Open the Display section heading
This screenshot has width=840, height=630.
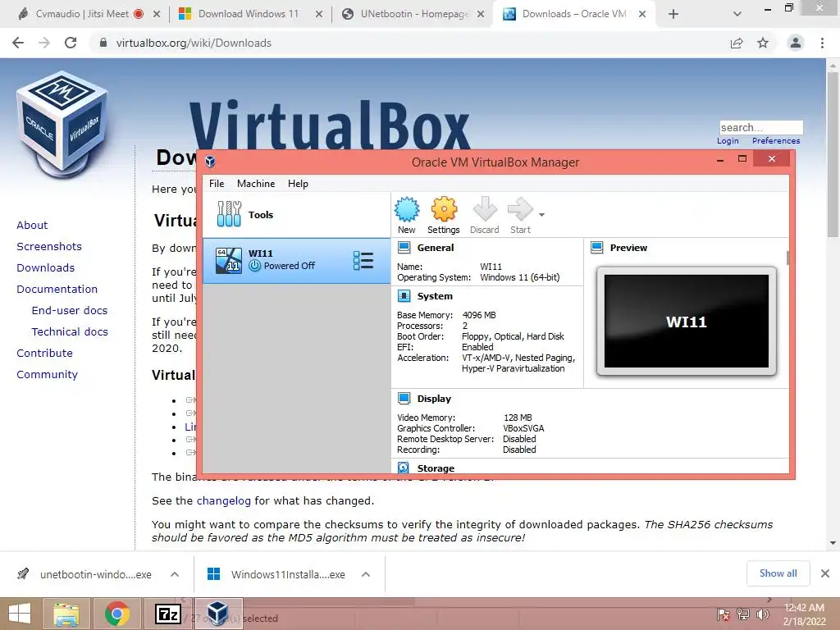(x=434, y=399)
